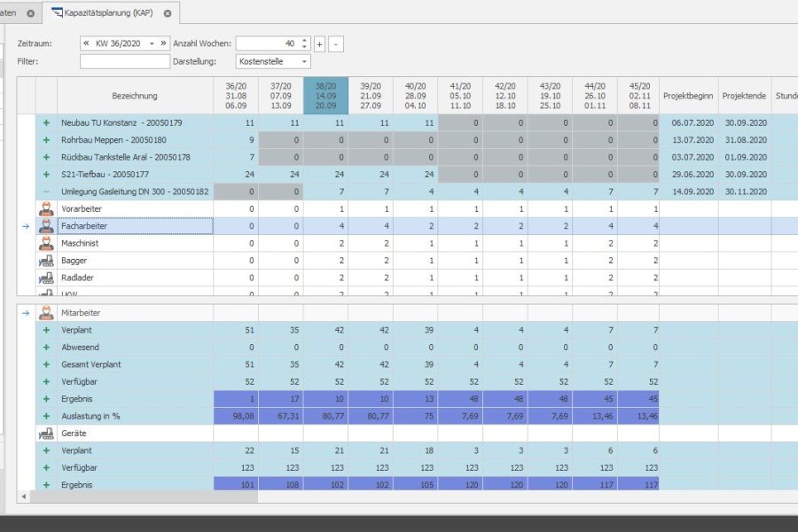This screenshot has width=798, height=532.
Task: Open the Zeitraum KW 36/2020 dropdown
Action: 152,43
